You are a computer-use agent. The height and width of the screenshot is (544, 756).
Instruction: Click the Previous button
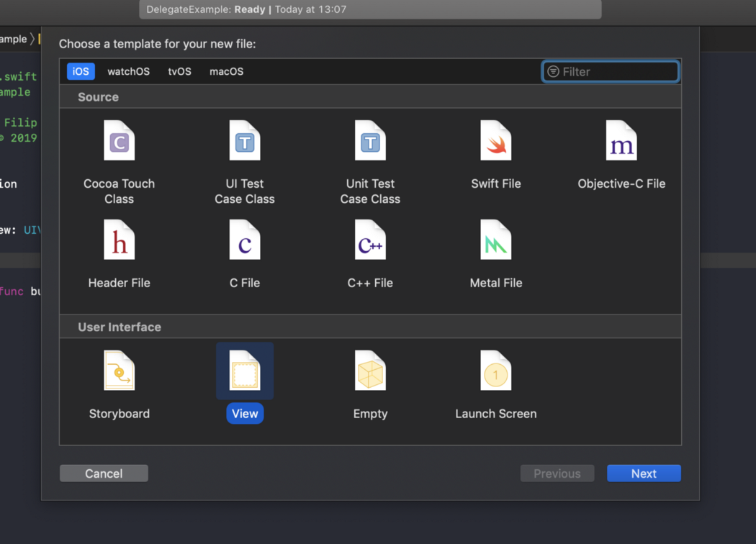557,473
